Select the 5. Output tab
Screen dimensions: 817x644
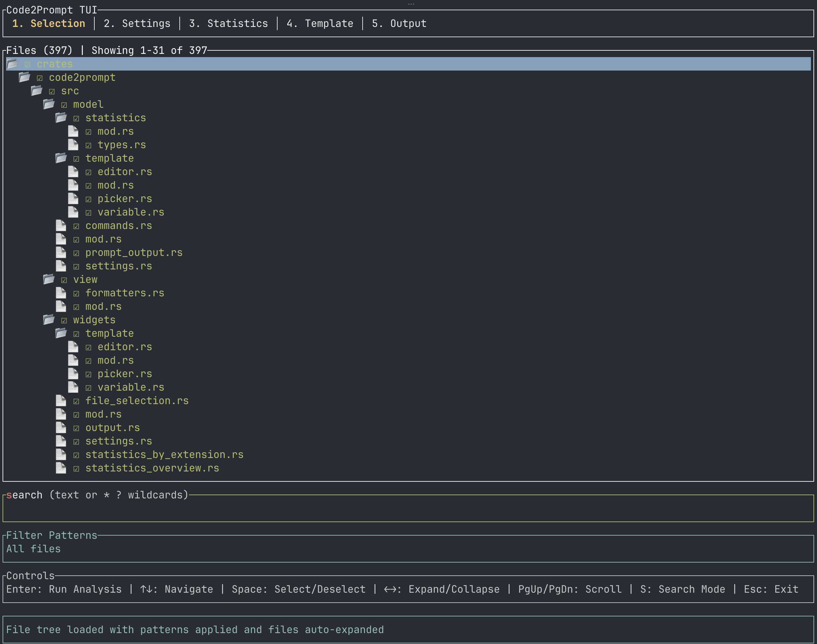pyautogui.click(x=399, y=23)
